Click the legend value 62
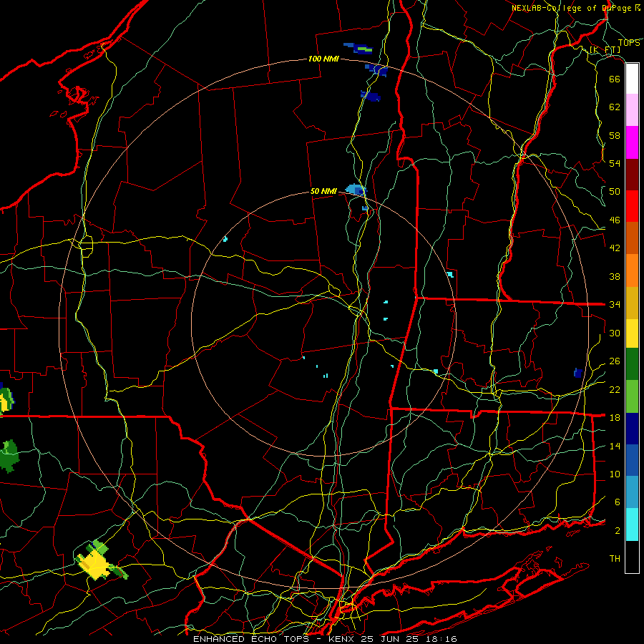This screenshot has width=644, height=644. point(615,107)
